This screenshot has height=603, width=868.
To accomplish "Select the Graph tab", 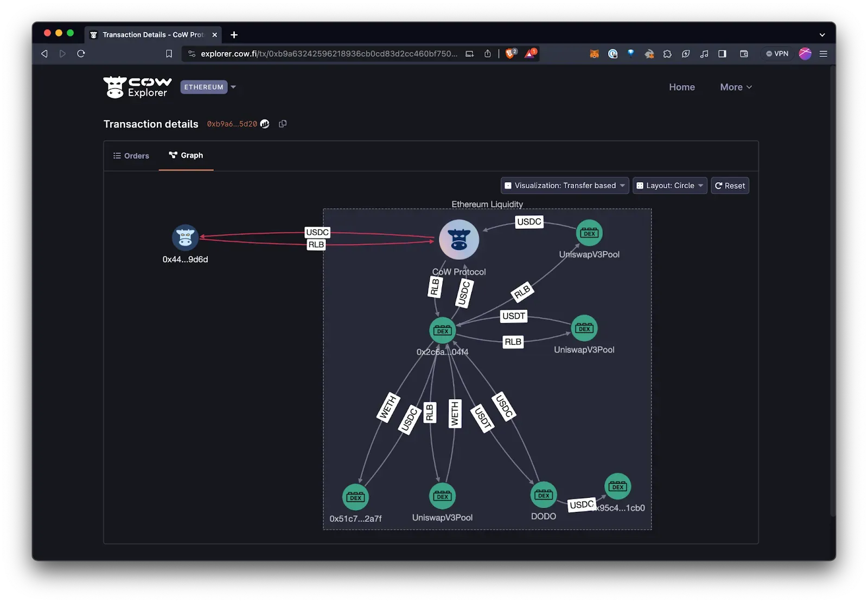I will pos(186,156).
